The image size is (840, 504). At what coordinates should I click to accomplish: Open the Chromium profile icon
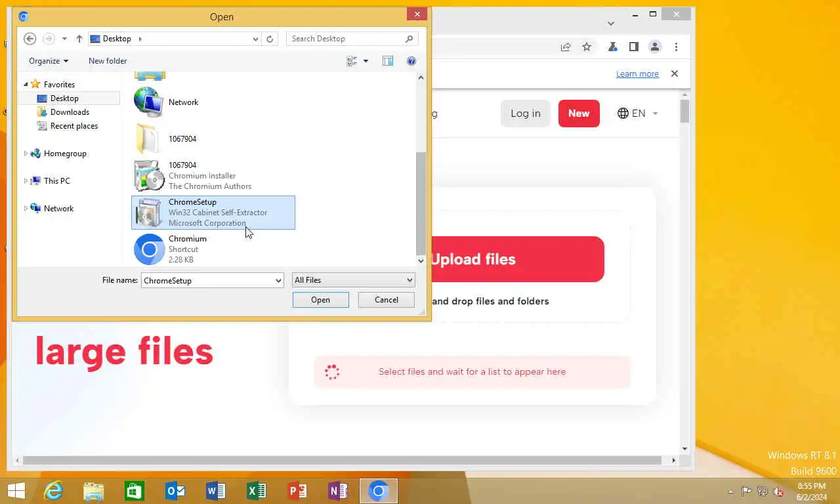(x=654, y=47)
